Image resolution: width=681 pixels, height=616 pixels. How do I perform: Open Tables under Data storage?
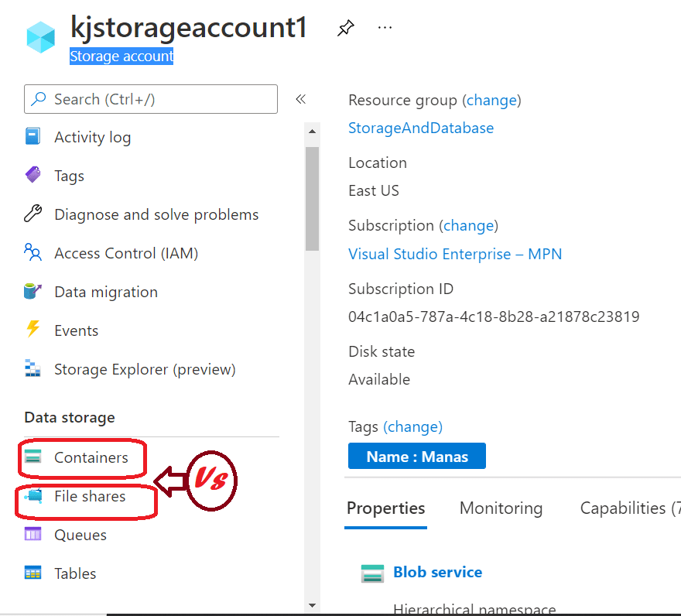pos(75,573)
